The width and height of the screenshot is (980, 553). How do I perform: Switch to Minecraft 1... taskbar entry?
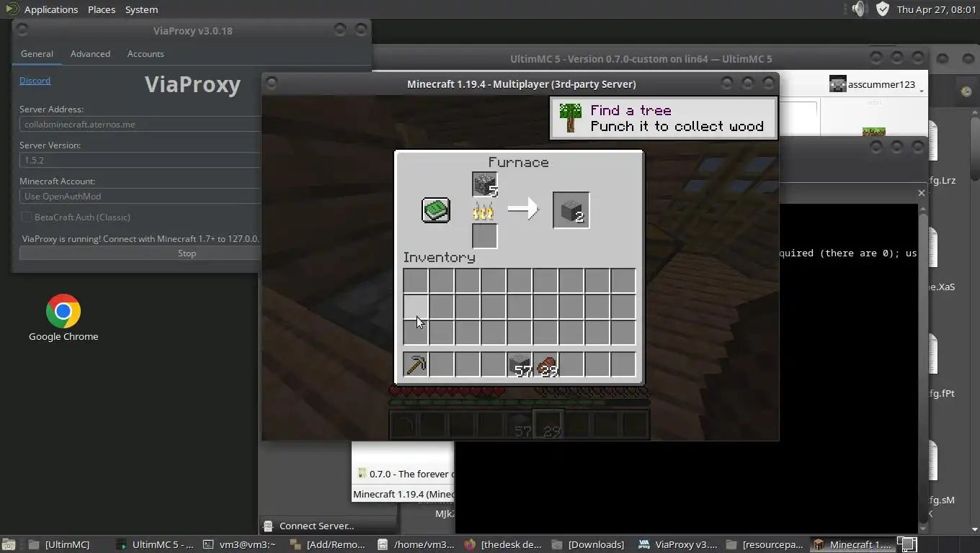[852, 544]
